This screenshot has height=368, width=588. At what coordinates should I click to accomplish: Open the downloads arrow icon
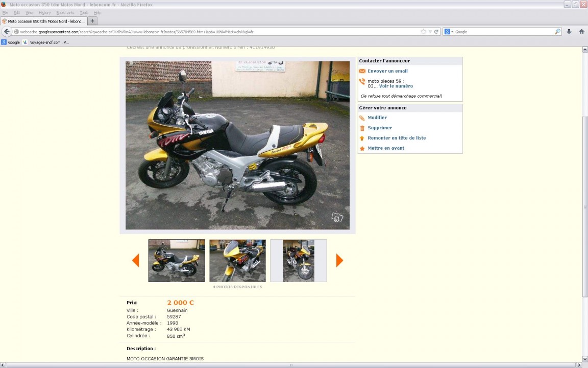[569, 32]
